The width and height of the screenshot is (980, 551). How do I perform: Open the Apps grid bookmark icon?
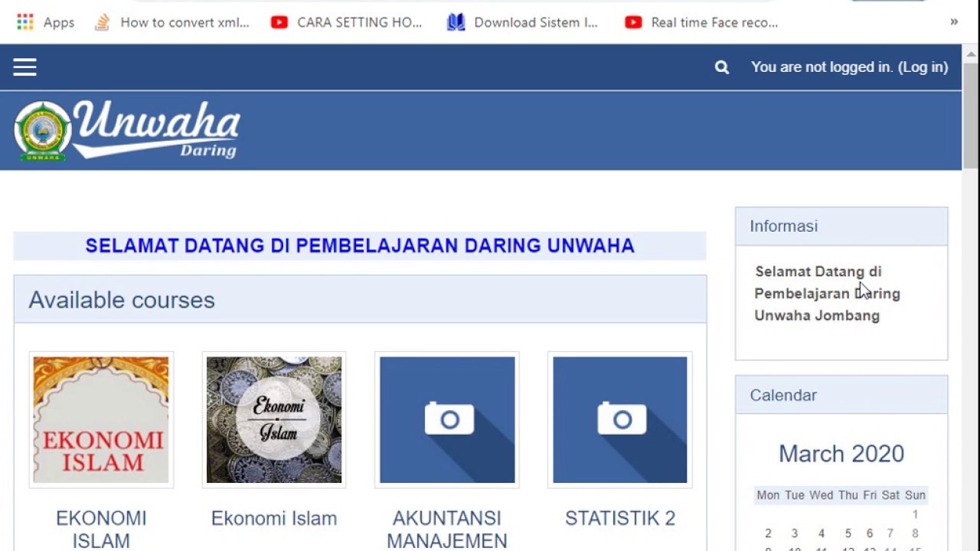(25, 22)
